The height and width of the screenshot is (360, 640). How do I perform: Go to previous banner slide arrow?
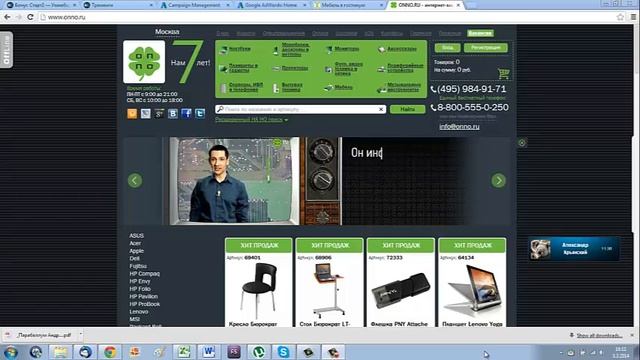[x=135, y=180]
